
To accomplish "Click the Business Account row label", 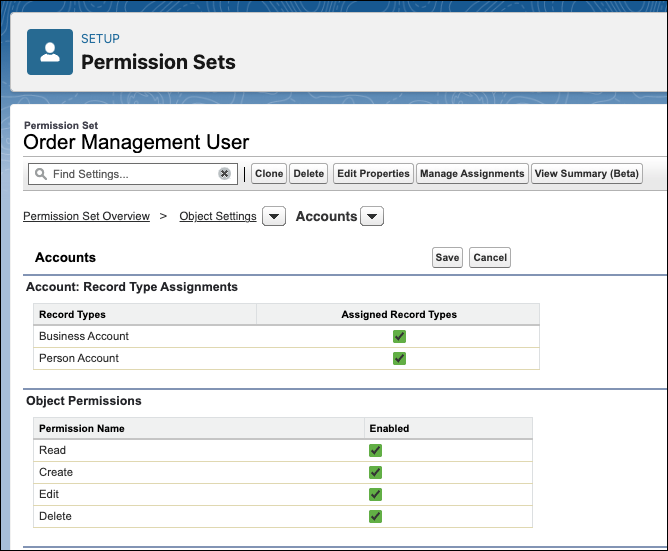I will click(84, 336).
